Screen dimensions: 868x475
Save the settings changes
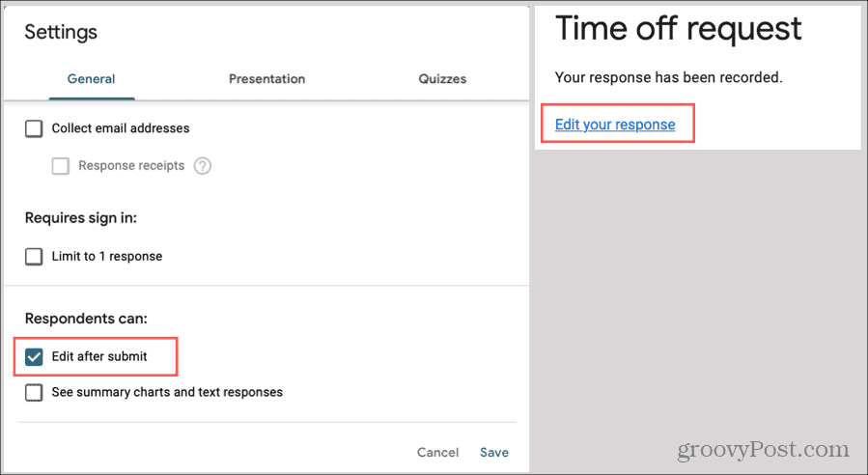[494, 452]
